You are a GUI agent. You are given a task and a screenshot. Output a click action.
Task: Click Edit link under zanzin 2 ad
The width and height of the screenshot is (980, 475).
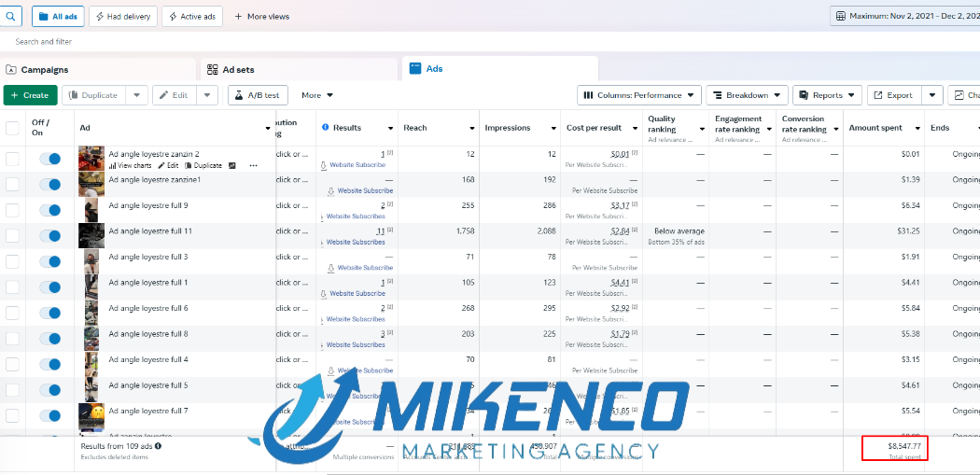tap(168, 165)
